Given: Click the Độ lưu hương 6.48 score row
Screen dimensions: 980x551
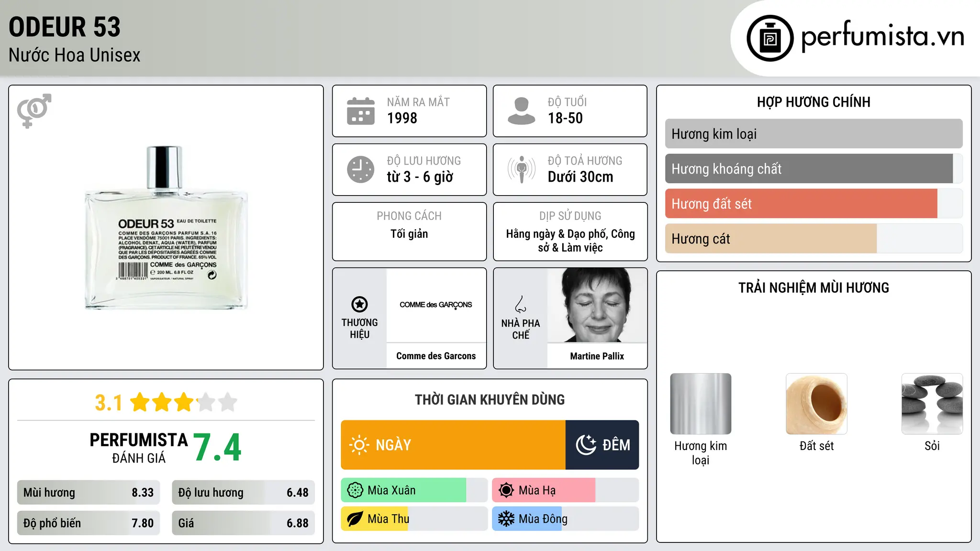Looking at the screenshot, I should click(x=243, y=493).
